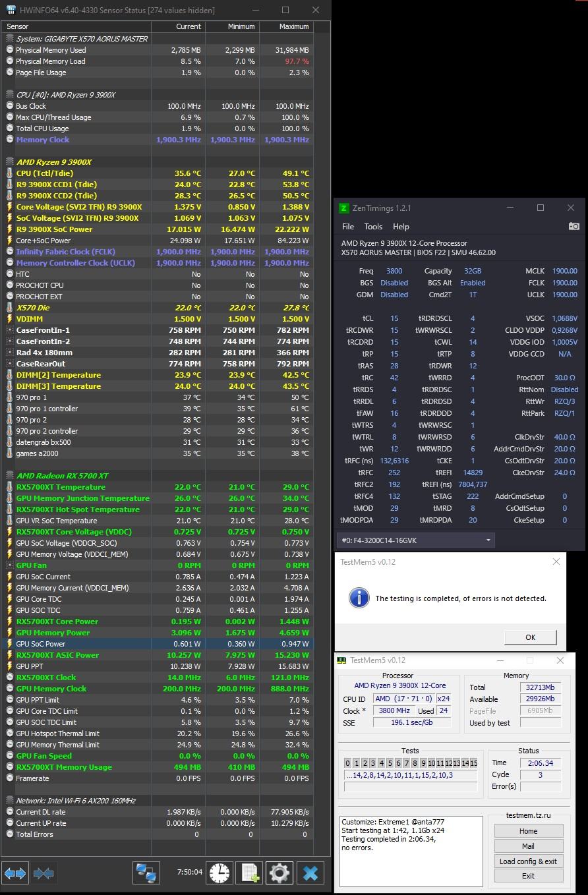This screenshot has height=895, width=588.
Task: Click the clock icon beside 7:50:04
Action: pos(220,873)
